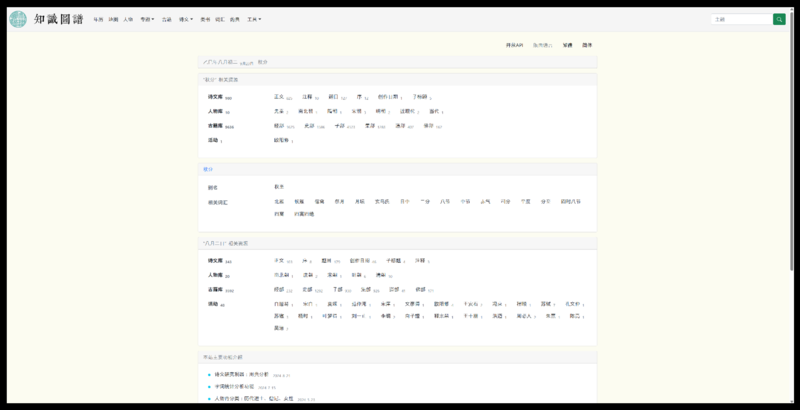Select 创作日期 under 秋分 诗文库
800x410 pixels.
(x=388, y=96)
